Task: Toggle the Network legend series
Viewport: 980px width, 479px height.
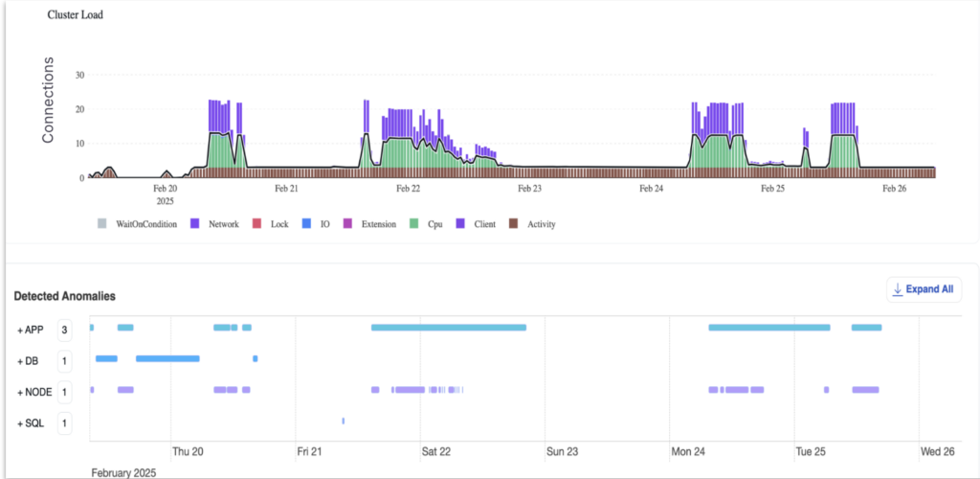Action: click(x=214, y=224)
